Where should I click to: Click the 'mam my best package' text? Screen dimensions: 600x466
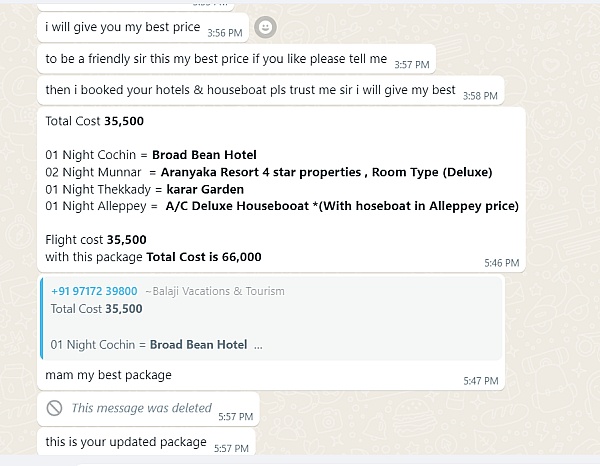click(108, 375)
